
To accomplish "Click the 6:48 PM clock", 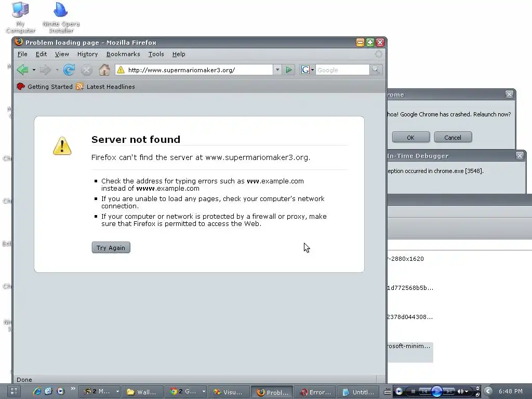I will [x=511, y=392].
